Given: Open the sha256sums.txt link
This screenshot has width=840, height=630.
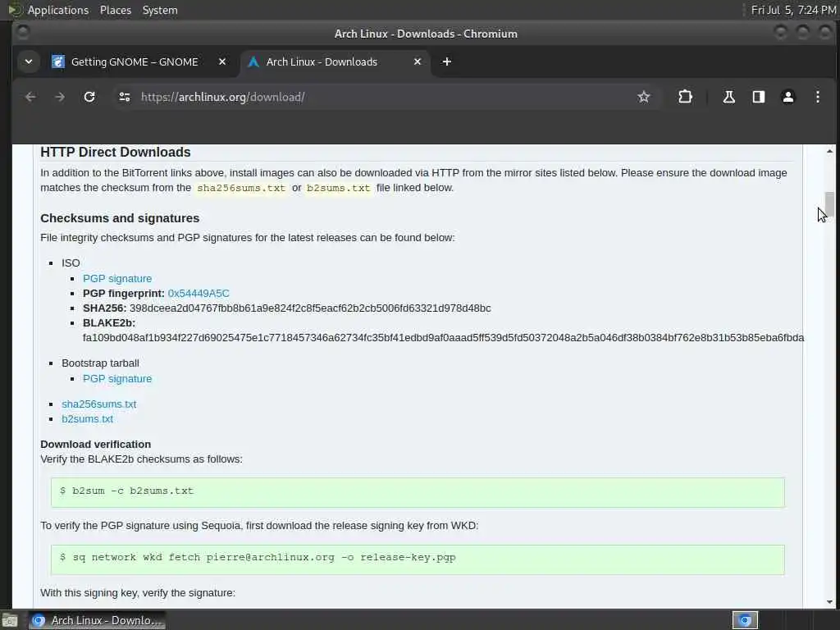Looking at the screenshot, I should [99, 404].
